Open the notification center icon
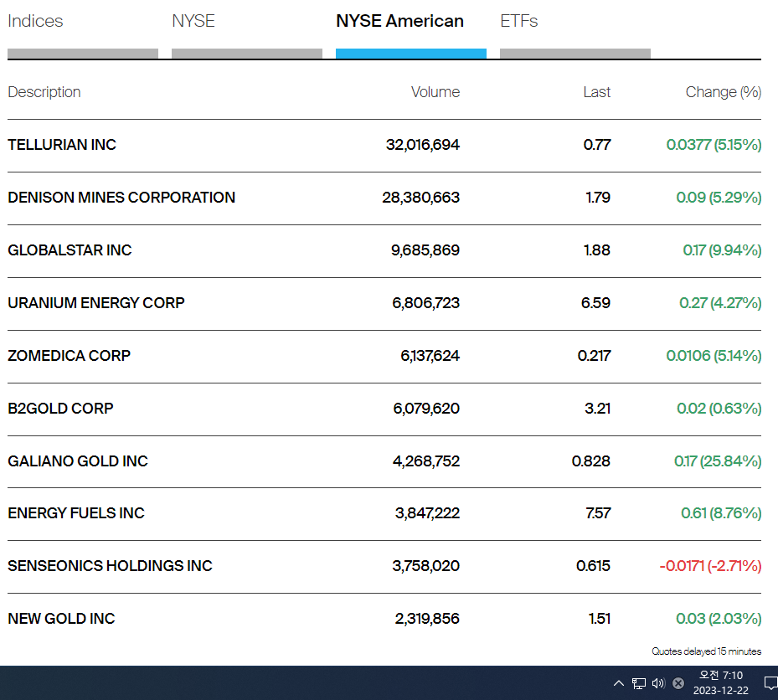 770,683
